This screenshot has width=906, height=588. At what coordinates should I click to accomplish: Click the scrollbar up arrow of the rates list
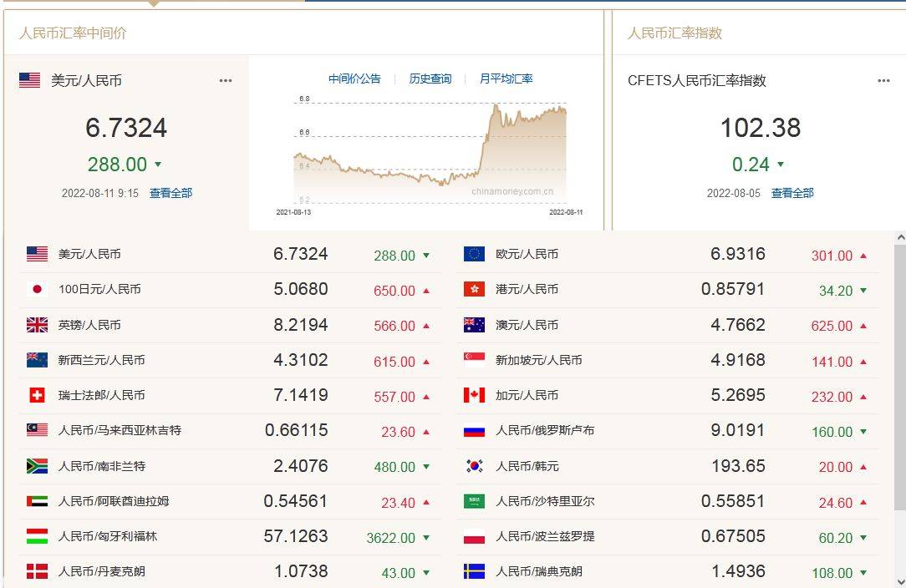[x=899, y=238]
